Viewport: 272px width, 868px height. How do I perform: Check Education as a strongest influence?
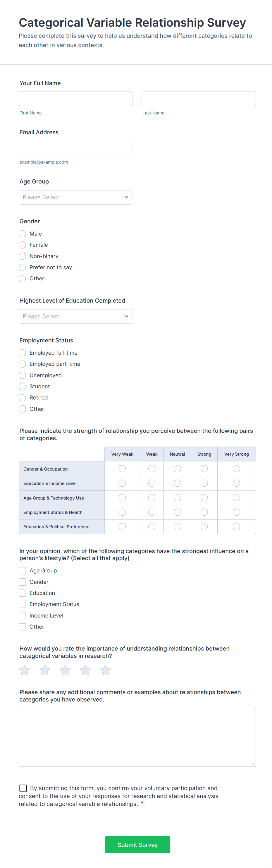[x=22, y=593]
